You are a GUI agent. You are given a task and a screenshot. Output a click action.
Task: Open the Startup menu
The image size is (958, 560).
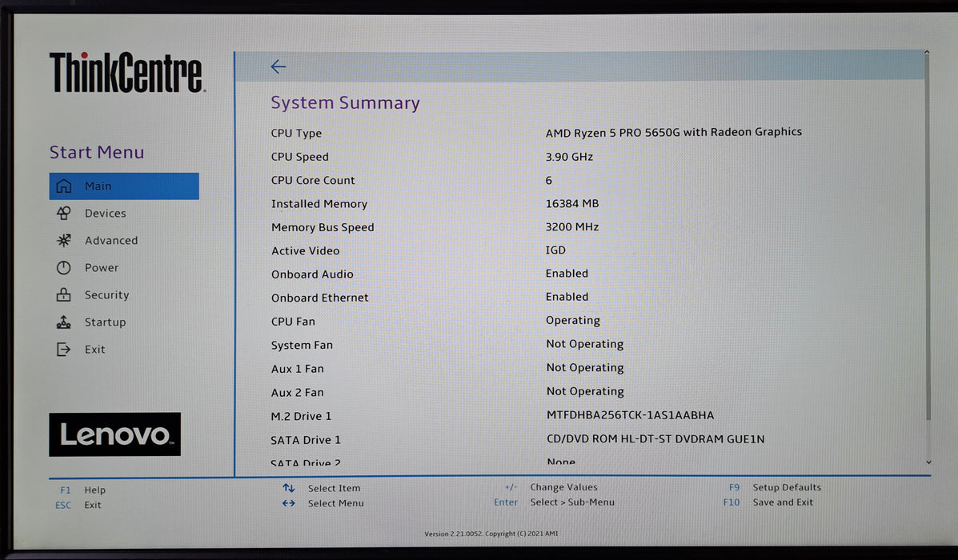(x=105, y=322)
